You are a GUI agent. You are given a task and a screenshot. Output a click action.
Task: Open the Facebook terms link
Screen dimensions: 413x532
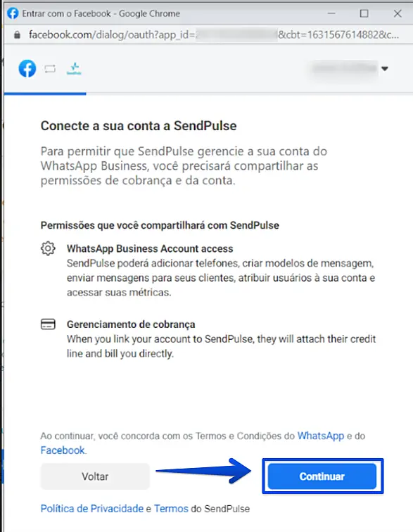pyautogui.click(x=63, y=450)
